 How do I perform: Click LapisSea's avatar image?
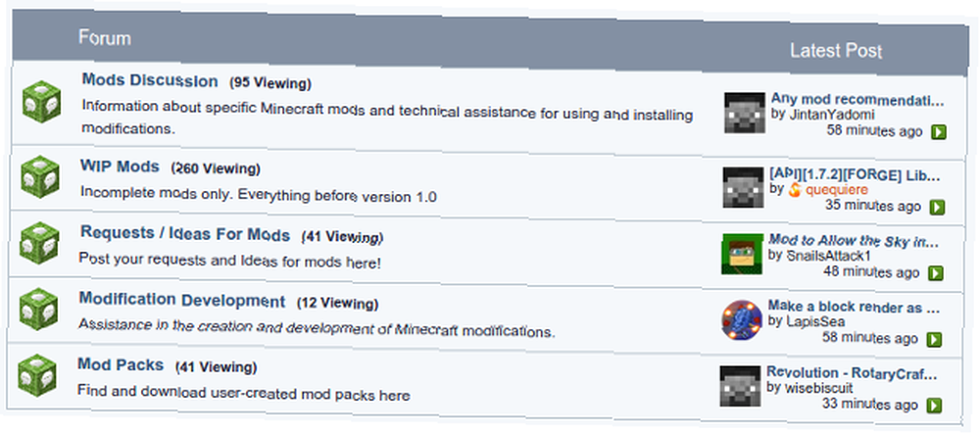(x=741, y=320)
